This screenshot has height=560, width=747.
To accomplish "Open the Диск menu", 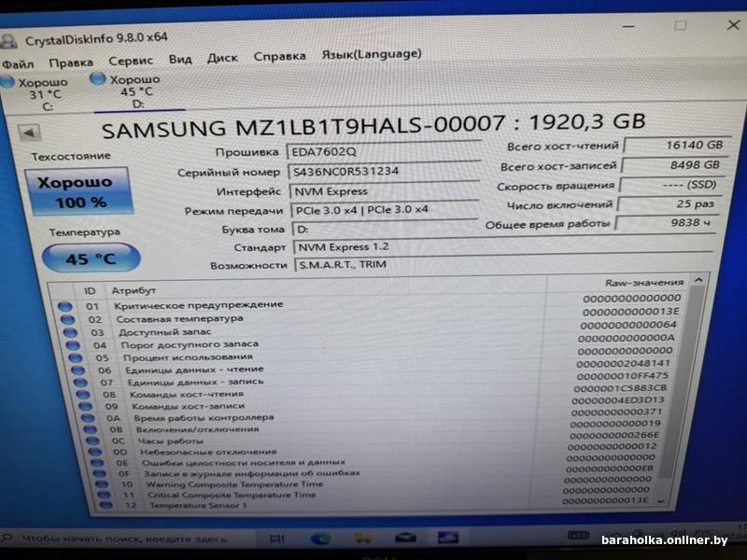I will (x=222, y=58).
